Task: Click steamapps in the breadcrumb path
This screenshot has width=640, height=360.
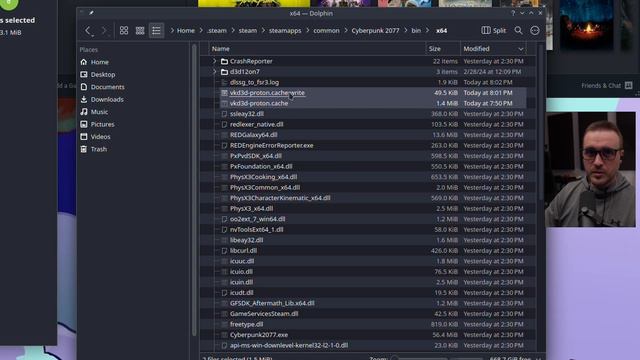Action: [x=285, y=31]
